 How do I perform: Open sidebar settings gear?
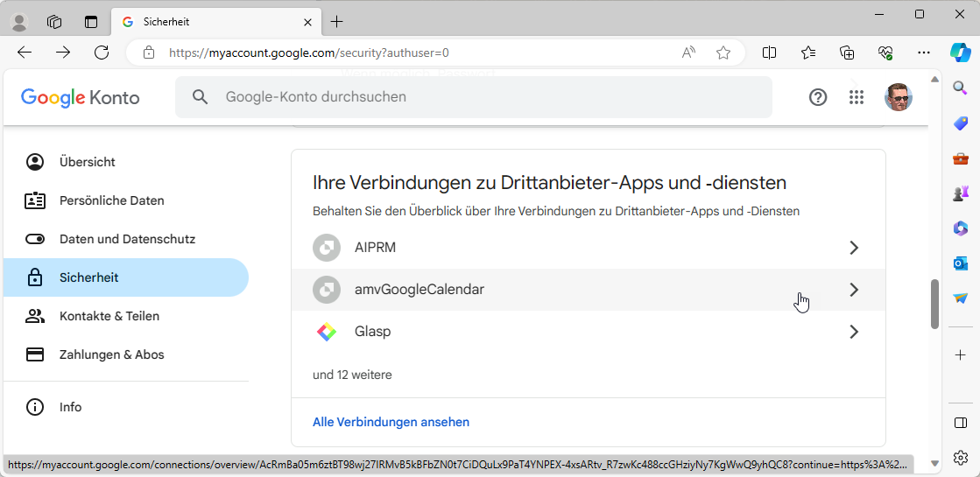click(961, 457)
